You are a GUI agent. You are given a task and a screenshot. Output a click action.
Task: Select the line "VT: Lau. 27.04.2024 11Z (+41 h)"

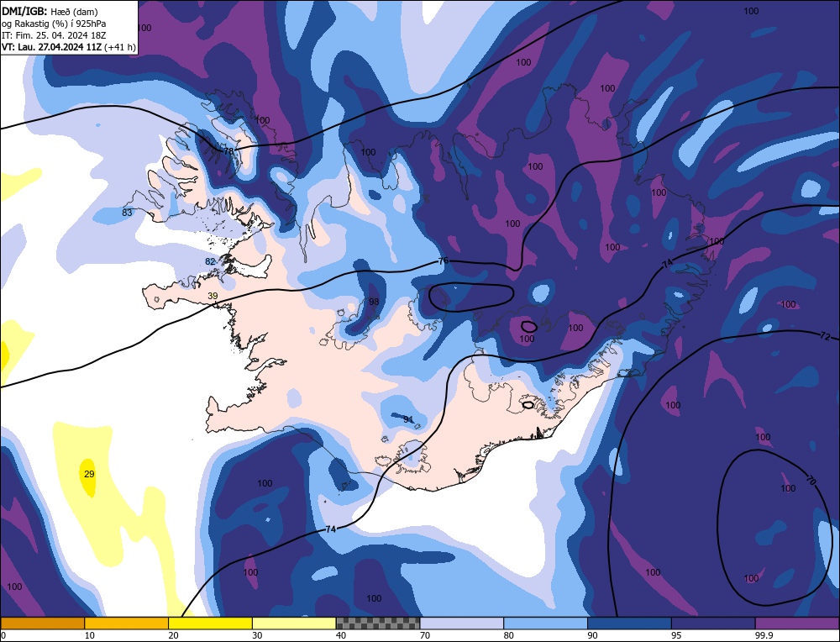[69, 47]
